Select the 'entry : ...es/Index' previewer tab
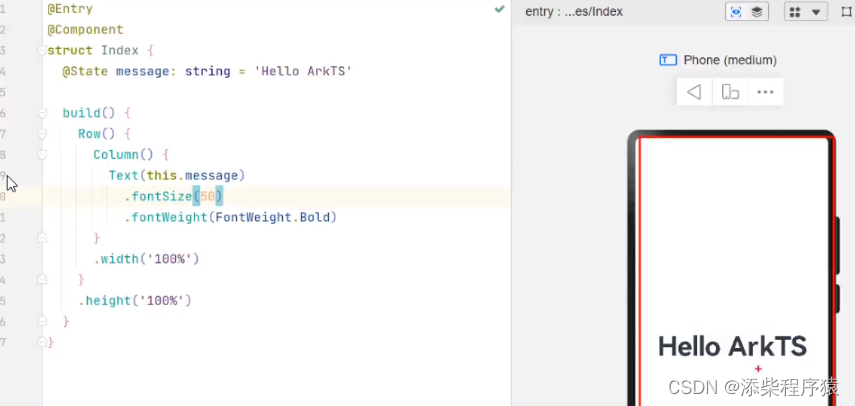Image resolution: width=855 pixels, height=406 pixels. coord(574,12)
